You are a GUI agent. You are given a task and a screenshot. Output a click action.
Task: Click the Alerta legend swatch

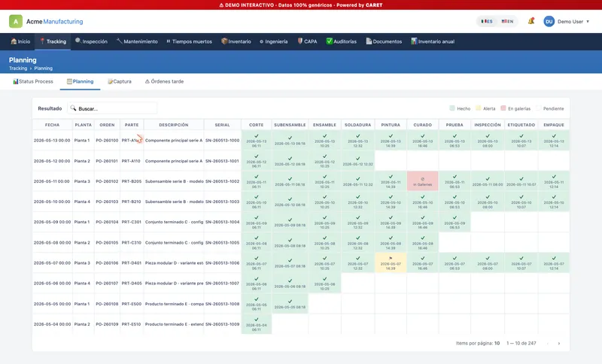[x=478, y=108]
